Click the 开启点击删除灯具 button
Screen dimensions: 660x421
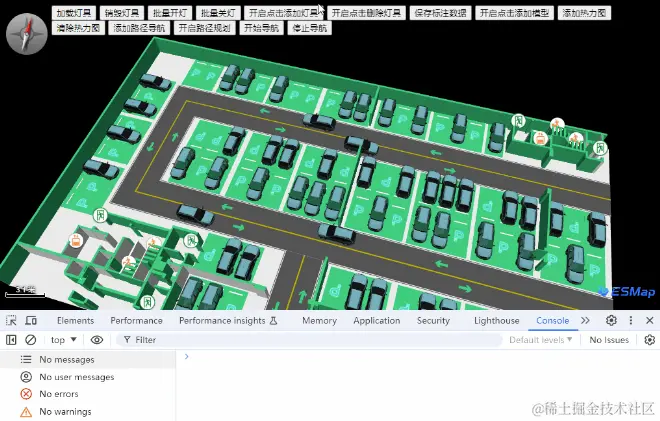pos(366,13)
